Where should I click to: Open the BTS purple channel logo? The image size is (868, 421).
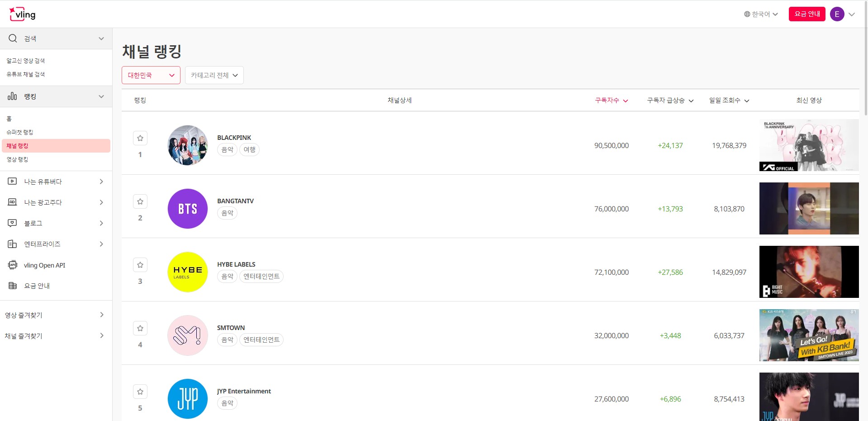(x=188, y=209)
